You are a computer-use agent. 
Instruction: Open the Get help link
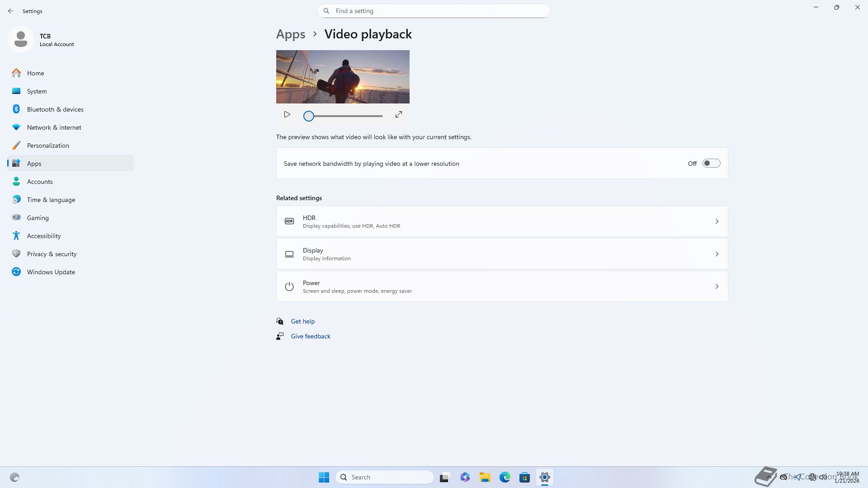(302, 321)
